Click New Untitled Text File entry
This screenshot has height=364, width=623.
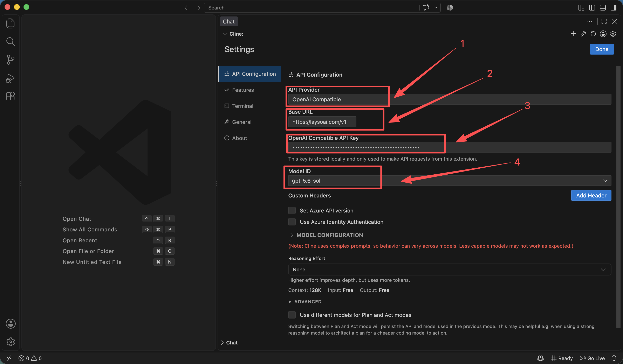click(92, 262)
